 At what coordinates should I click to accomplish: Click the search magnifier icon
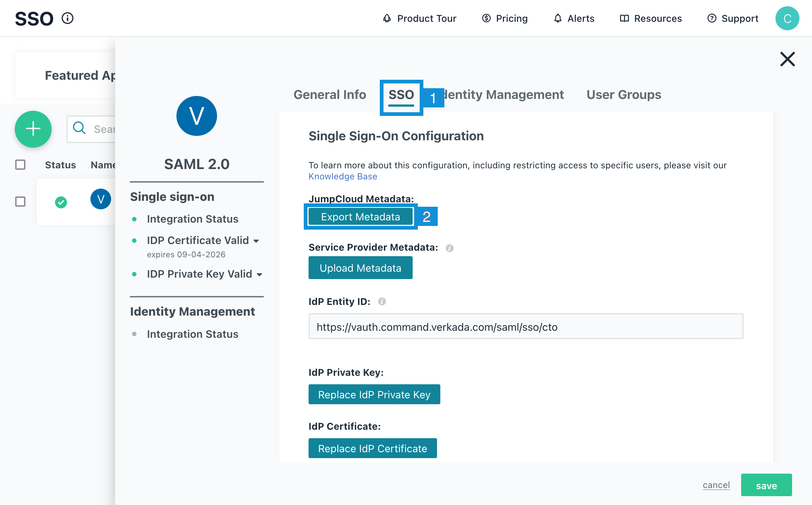(79, 128)
